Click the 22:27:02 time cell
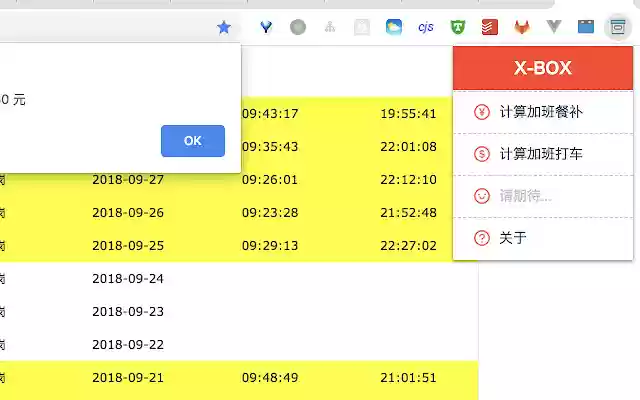The image size is (640, 400). [408, 246]
